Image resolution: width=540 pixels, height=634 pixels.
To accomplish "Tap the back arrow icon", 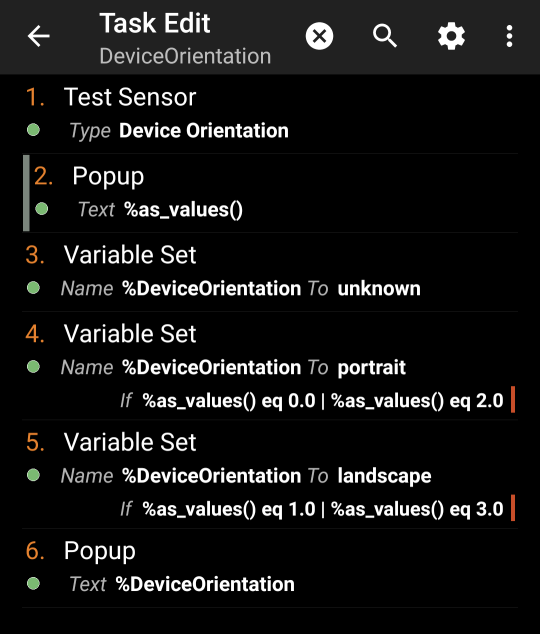I will point(38,36).
